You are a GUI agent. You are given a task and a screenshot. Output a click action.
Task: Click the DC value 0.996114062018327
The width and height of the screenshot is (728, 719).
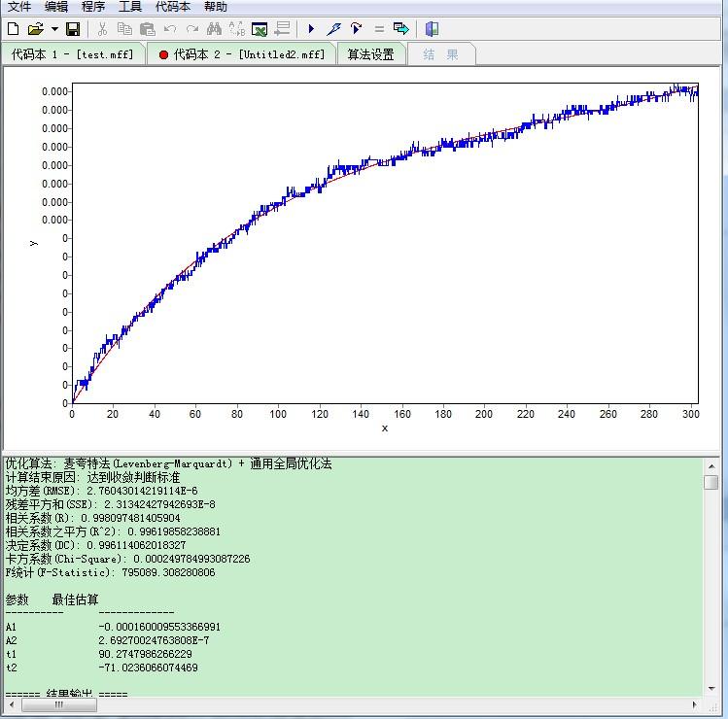(136, 545)
